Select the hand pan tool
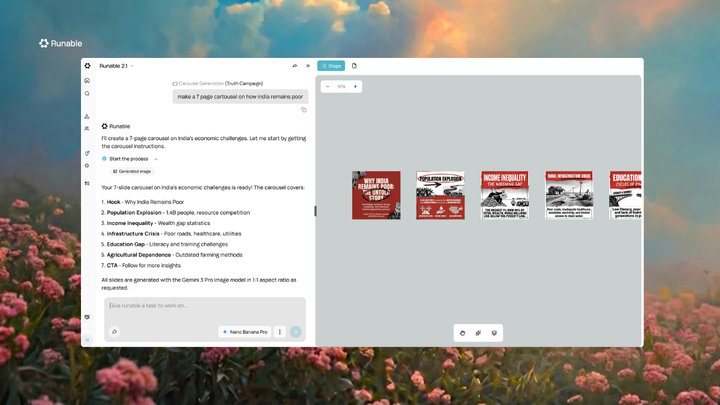Screen dimensions: 720x405 pyautogui.click(x=462, y=333)
